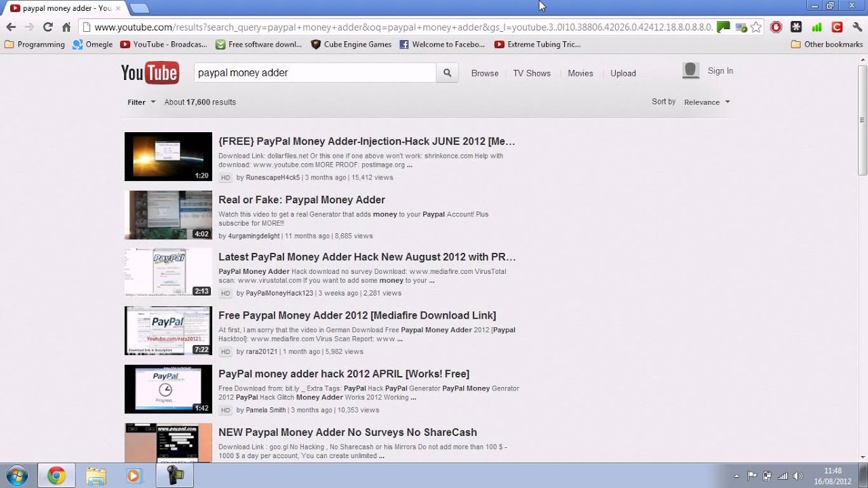Click the search magnifier button
Image resolution: width=868 pixels, height=488 pixels.
(x=447, y=73)
